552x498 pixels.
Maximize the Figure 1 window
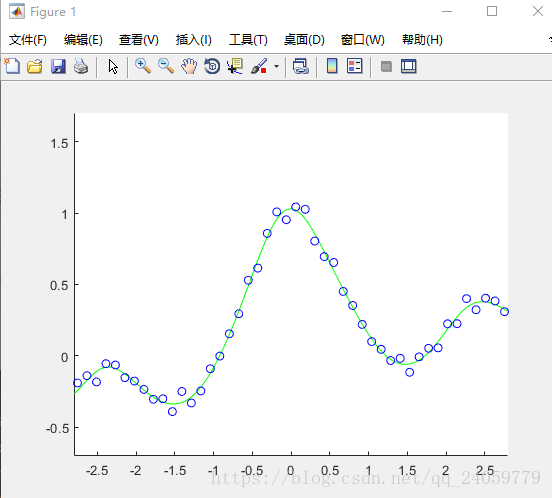[x=492, y=11]
